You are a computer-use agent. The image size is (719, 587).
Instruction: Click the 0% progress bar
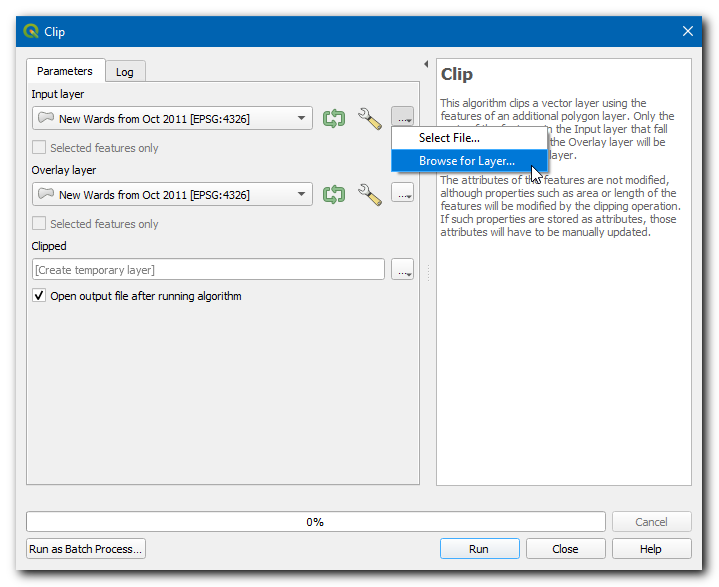click(315, 522)
